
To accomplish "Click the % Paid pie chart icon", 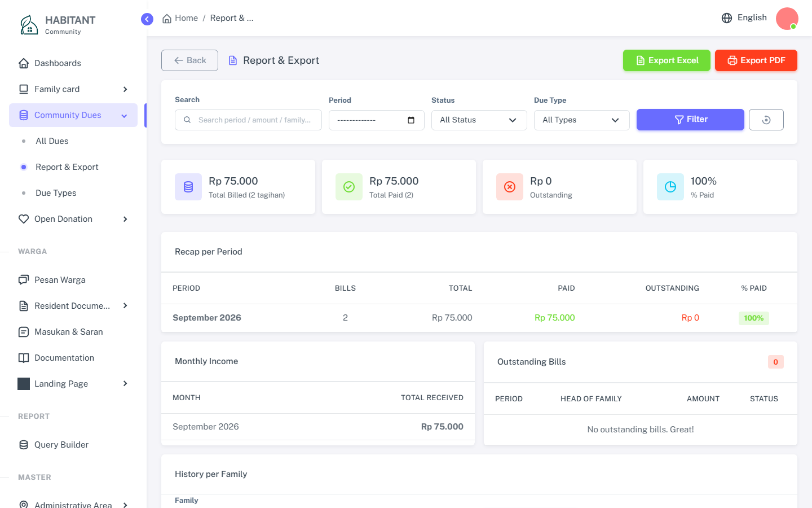I will [x=670, y=187].
